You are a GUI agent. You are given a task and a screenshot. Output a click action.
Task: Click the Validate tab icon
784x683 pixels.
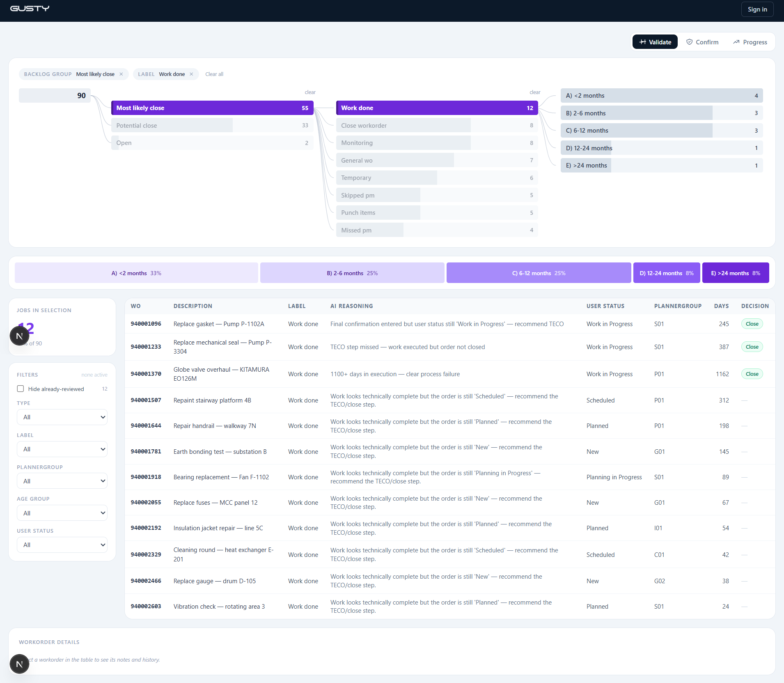[643, 42]
